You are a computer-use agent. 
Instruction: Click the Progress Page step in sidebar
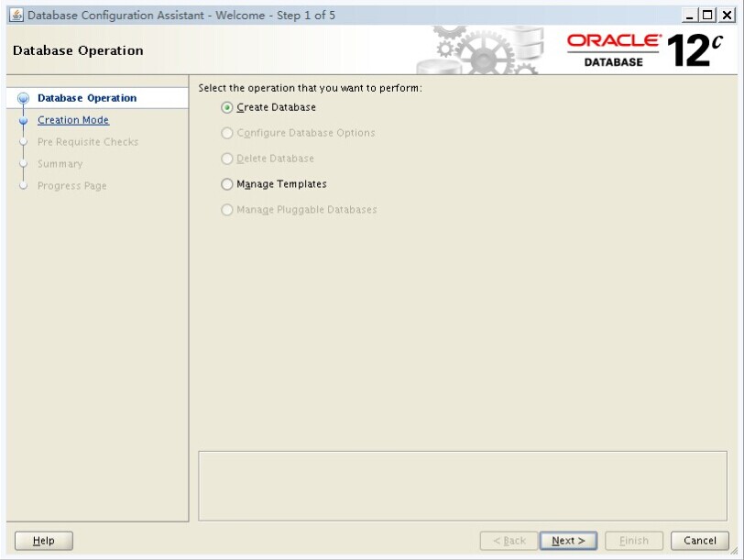click(71, 186)
